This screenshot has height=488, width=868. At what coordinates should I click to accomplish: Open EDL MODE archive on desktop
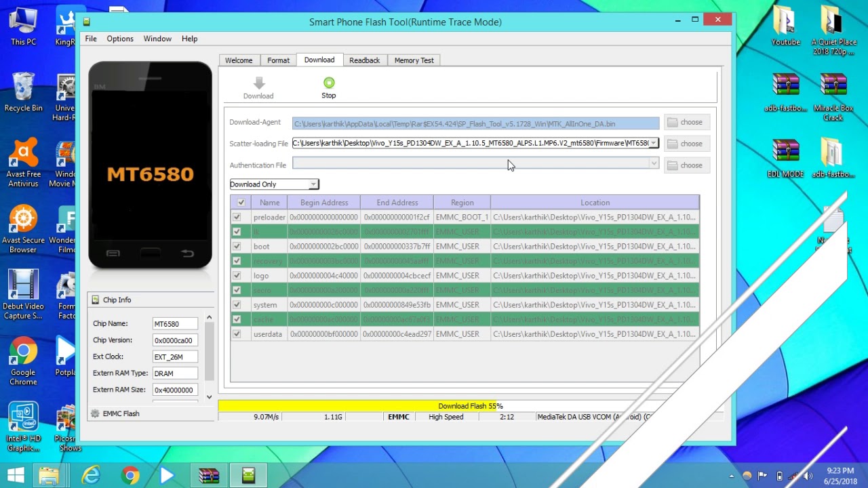[x=785, y=158]
